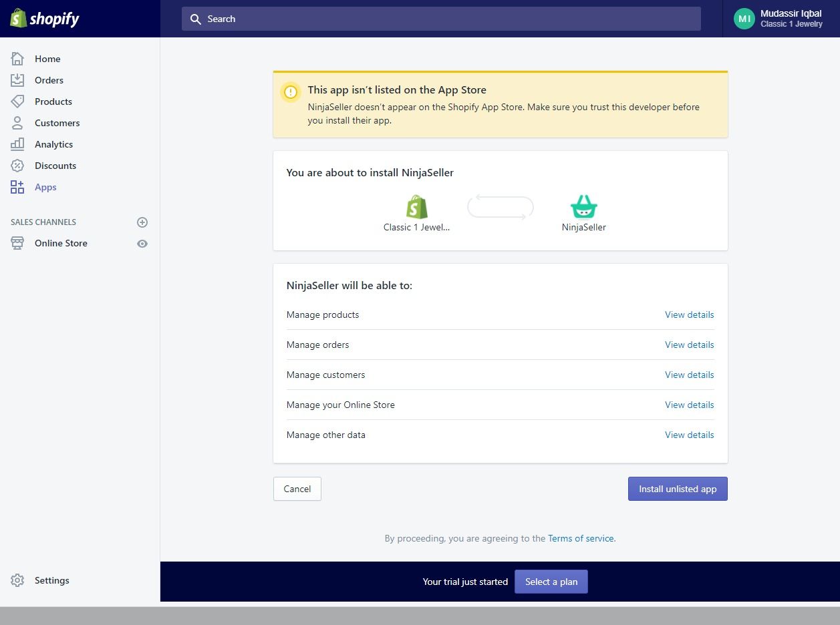840x625 pixels.
Task: Click Install unlisted app button
Action: coord(678,489)
